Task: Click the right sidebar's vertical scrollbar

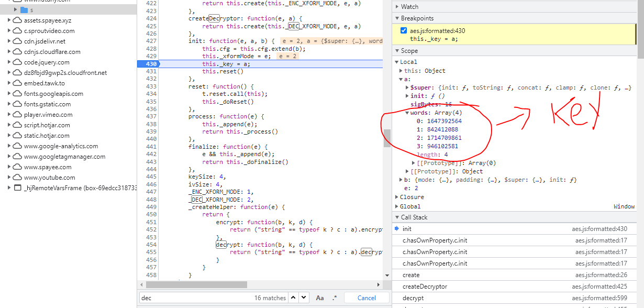Action: pyautogui.click(x=641, y=29)
